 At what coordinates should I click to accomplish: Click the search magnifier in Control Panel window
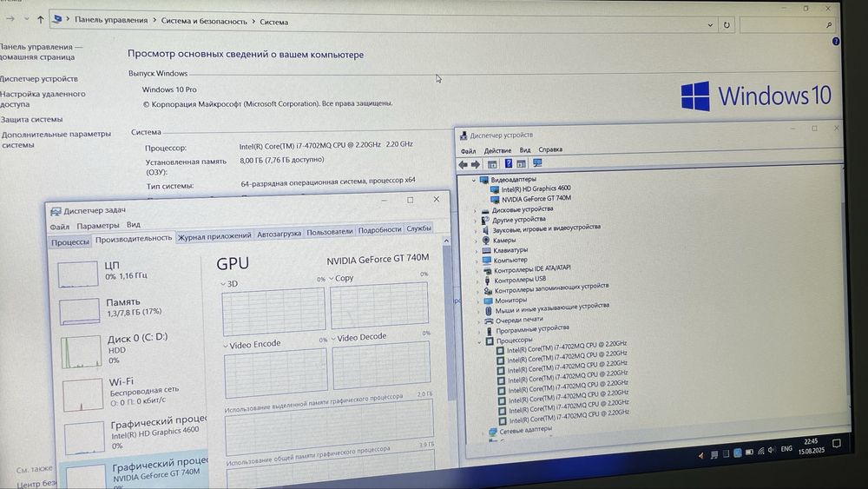[829, 25]
